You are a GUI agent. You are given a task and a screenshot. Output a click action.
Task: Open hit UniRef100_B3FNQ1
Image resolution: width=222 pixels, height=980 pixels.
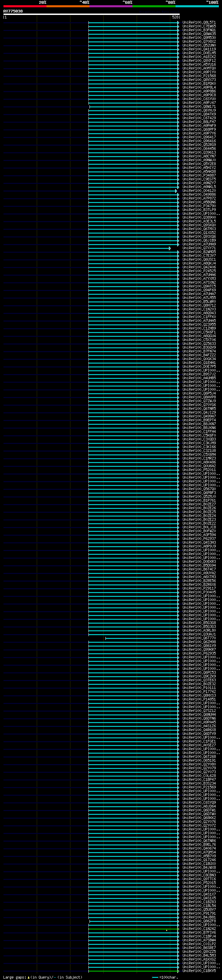point(199,30)
